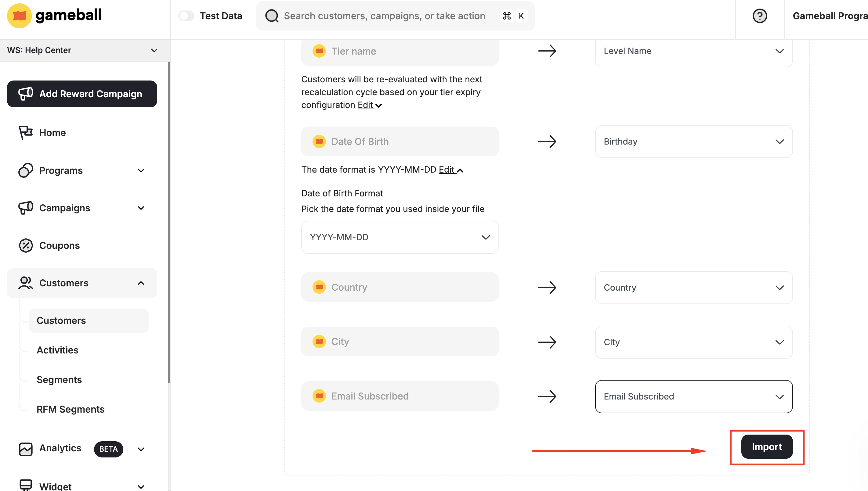868x491 pixels.
Task: Click the search magnifier icon
Action: 272,16
